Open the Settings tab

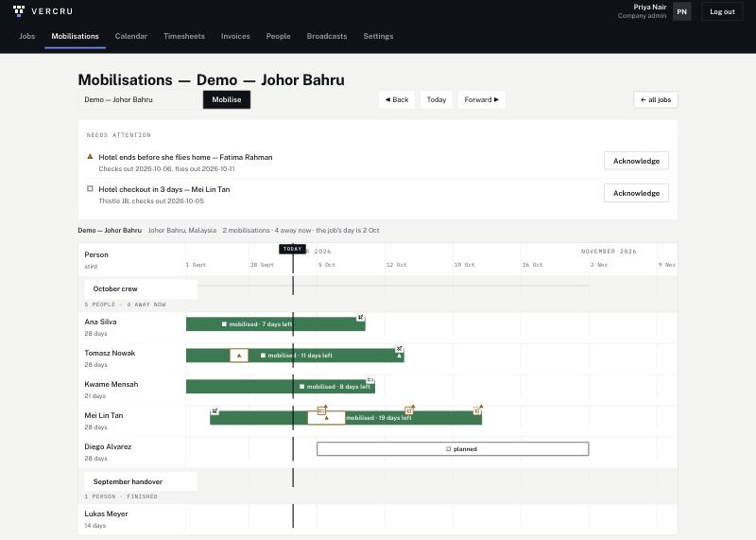(378, 36)
